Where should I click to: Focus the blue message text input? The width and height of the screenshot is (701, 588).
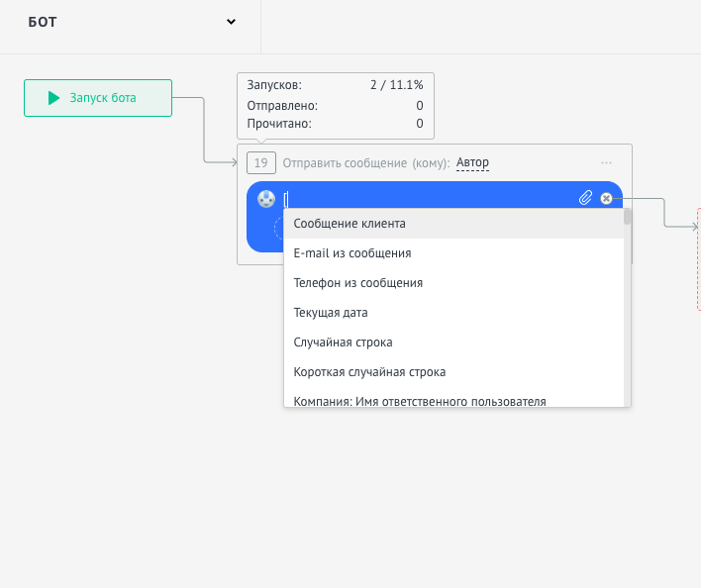point(429,199)
